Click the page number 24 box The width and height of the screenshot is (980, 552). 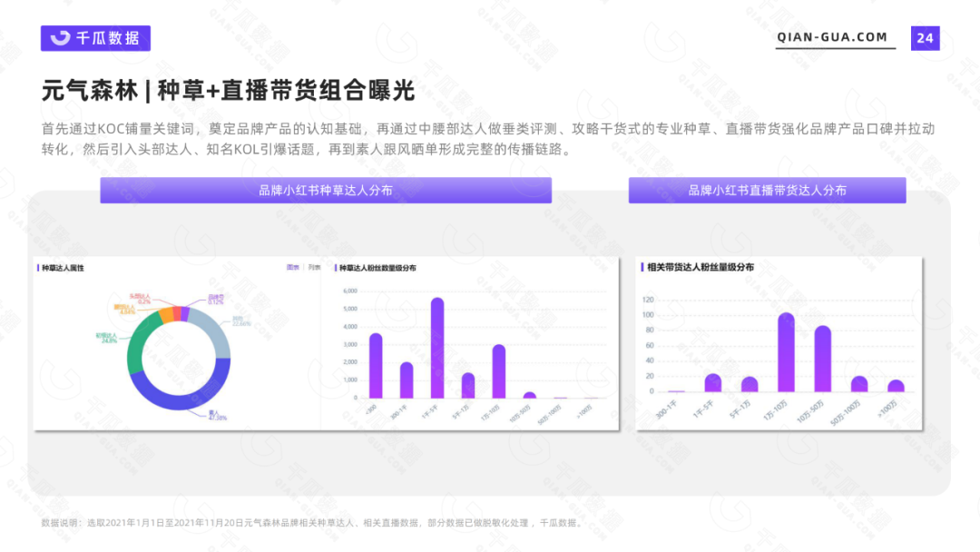(x=925, y=39)
